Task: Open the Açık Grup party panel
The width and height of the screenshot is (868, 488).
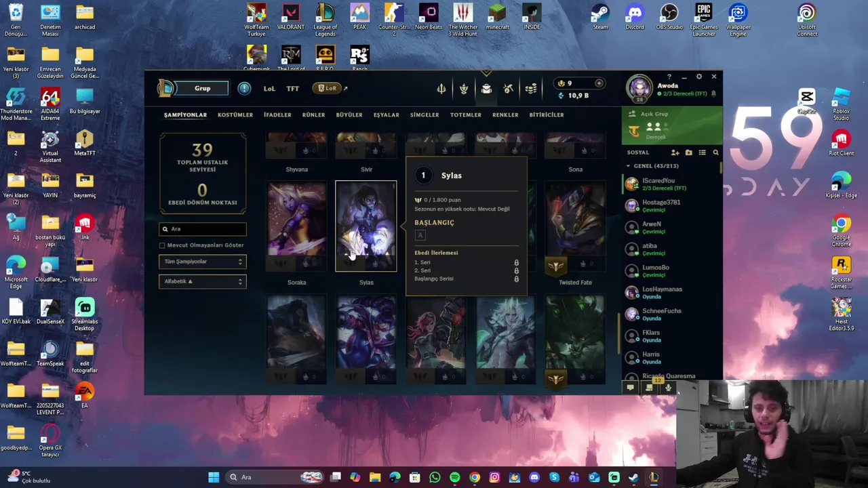Action: coord(672,126)
